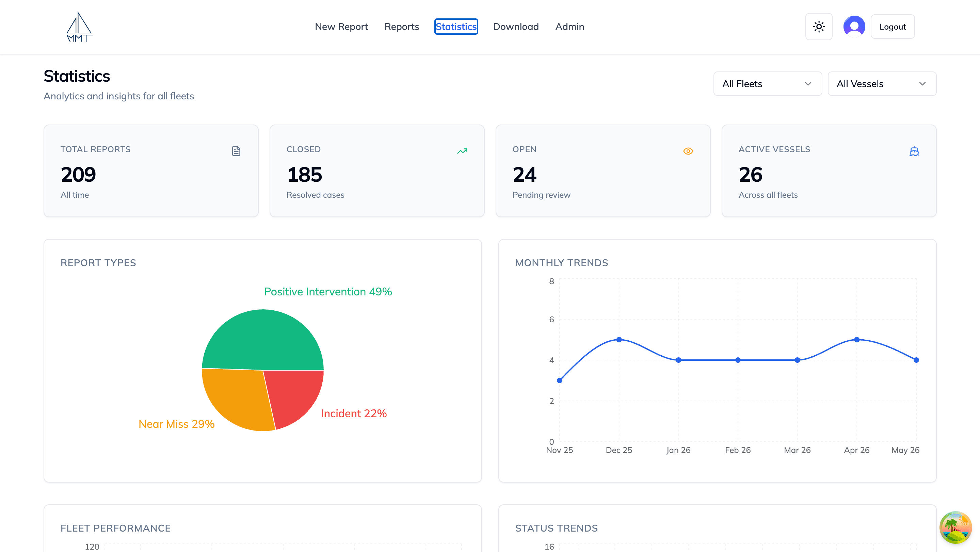Click the document icon in Total Reports card
980x552 pixels.
[236, 151]
